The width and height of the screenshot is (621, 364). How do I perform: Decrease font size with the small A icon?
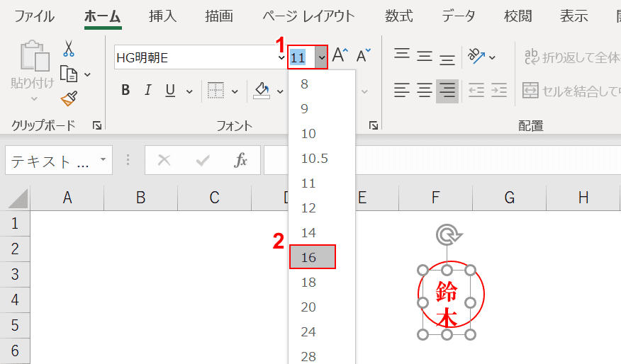tap(363, 56)
